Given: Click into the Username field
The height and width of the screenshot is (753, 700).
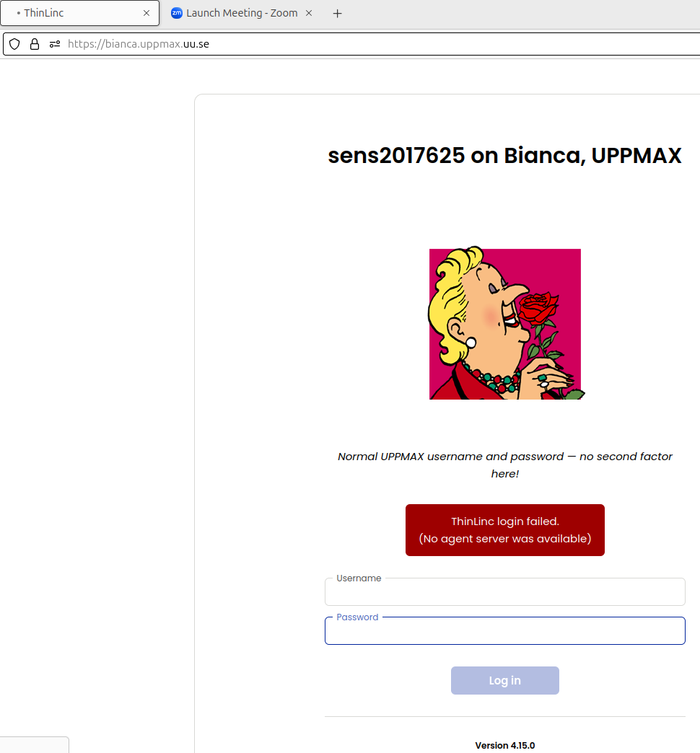Looking at the screenshot, I should 504,591.
